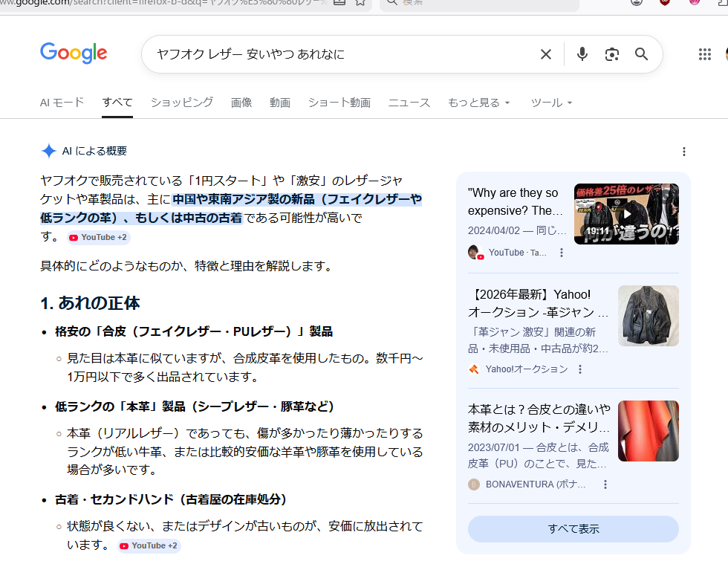This screenshot has height=564, width=728.
Task: Switch to the ショッピング tab
Action: 181,103
